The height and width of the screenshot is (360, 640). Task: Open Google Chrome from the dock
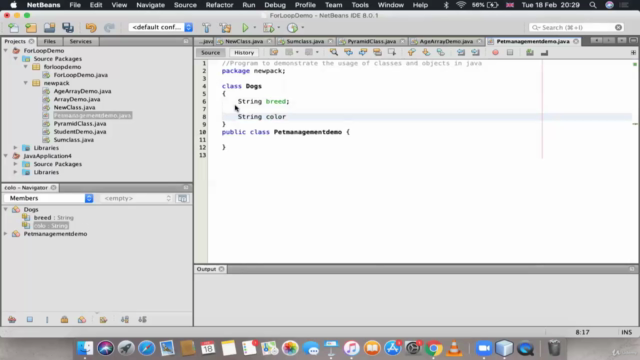(x=433, y=348)
